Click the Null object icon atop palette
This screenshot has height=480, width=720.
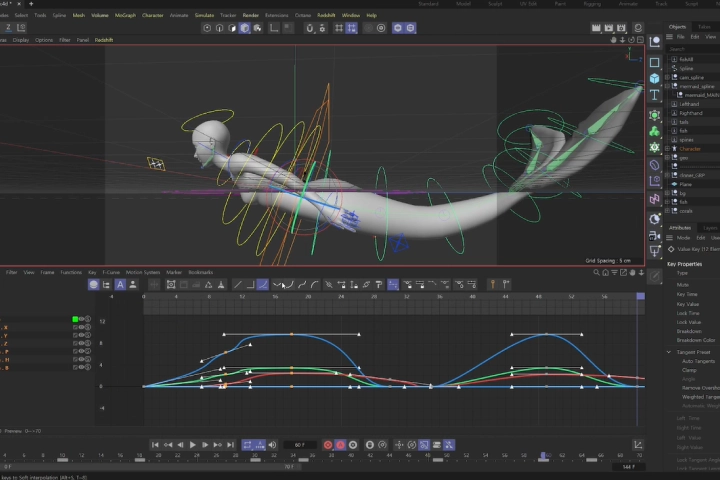(654, 42)
